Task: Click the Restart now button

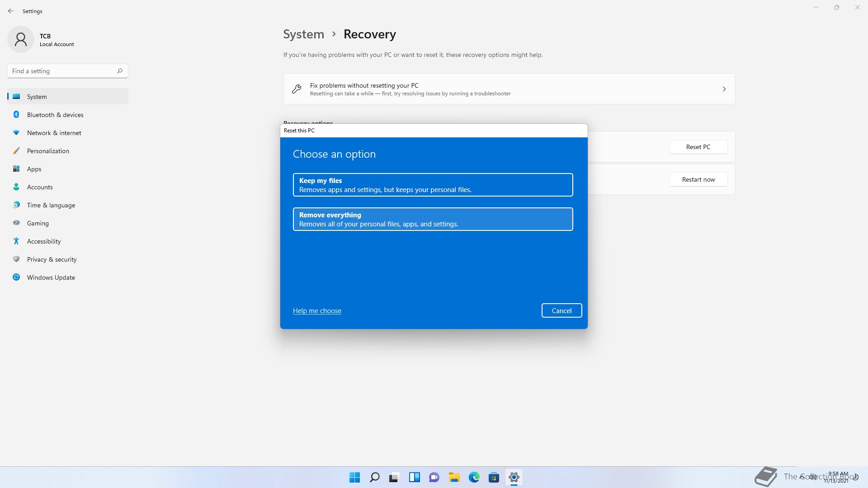Action: click(x=698, y=179)
